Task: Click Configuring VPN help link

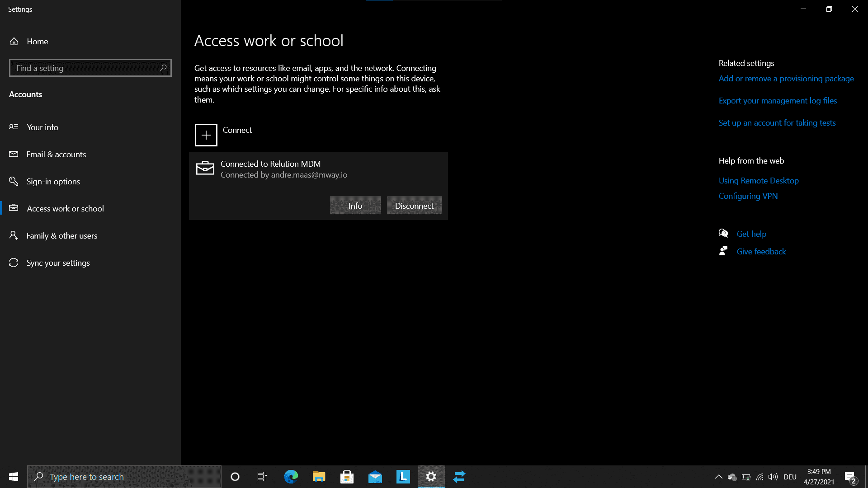Action: point(748,196)
